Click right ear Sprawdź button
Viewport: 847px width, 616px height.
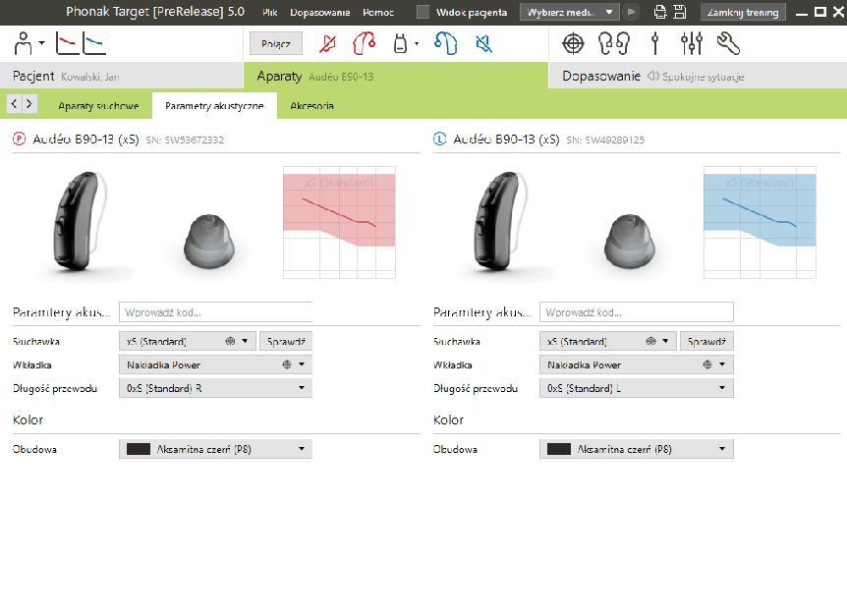286,341
